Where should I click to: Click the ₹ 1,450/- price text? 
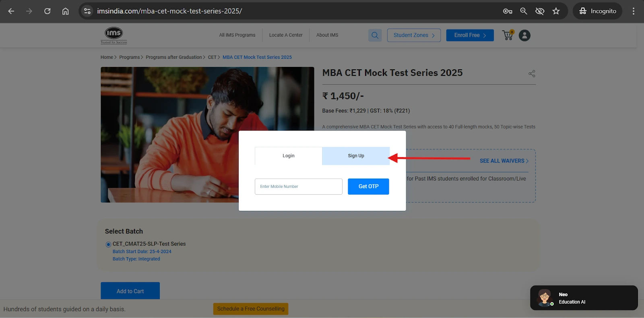pos(343,96)
